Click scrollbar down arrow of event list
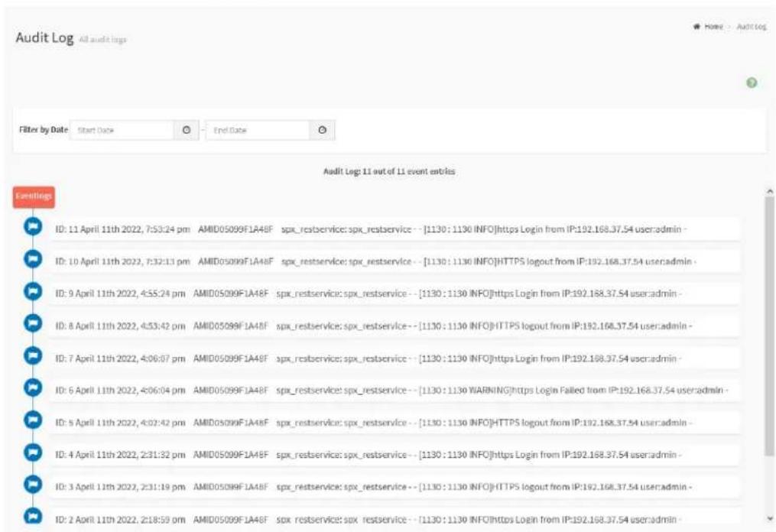Image resolution: width=776 pixels, height=532 pixels. (770, 519)
